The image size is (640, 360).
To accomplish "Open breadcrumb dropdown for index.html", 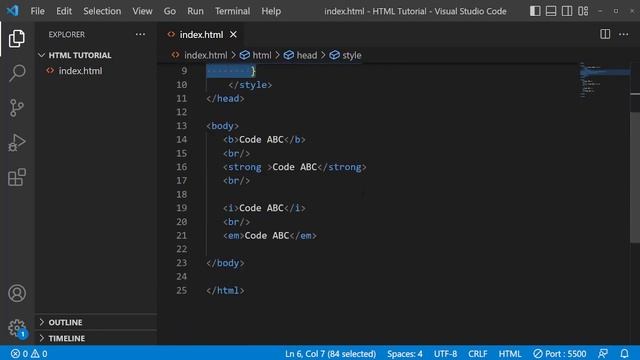I will click(x=206, y=55).
